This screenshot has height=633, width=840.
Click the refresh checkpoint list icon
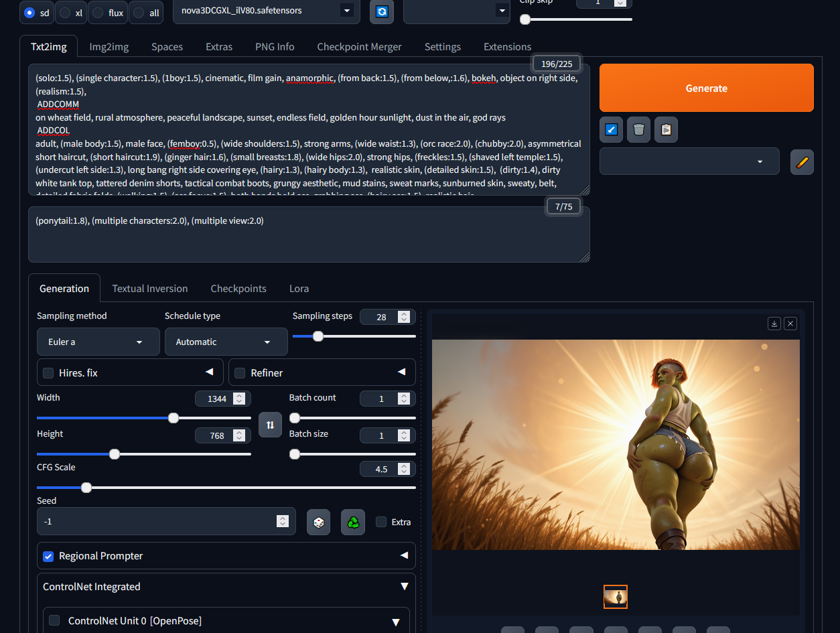click(x=381, y=11)
